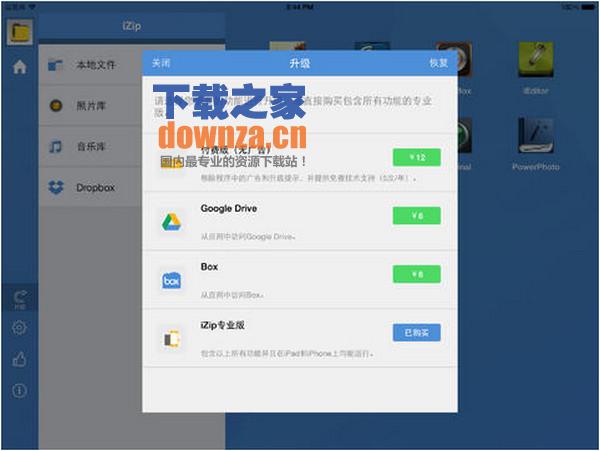Image resolution: width=600 pixels, height=451 pixels.
Task: Tap 恢复 restore purchases button
Action: click(439, 63)
